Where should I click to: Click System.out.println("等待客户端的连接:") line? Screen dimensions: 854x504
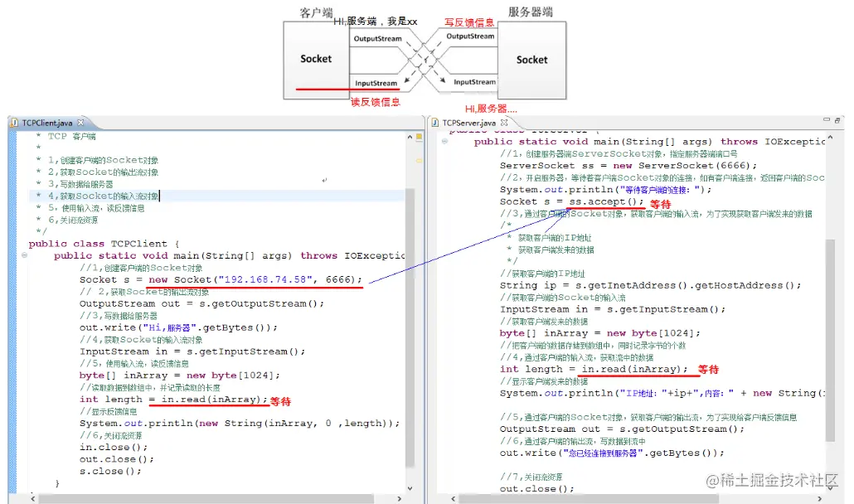(605, 189)
